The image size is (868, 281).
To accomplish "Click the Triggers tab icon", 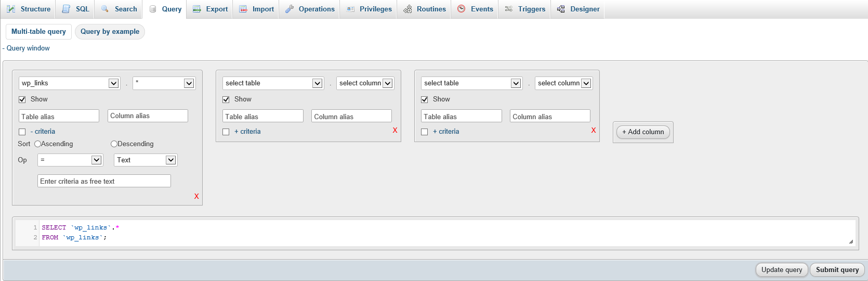I will pos(509,9).
